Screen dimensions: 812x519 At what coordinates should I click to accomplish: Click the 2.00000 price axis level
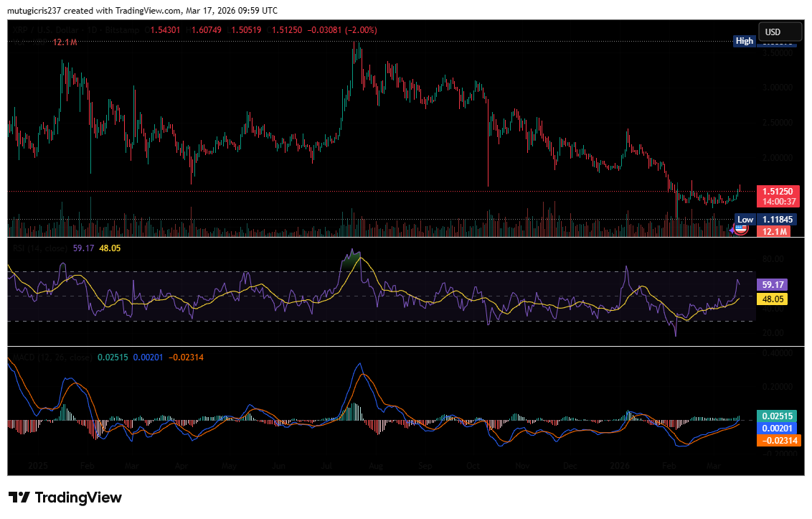point(778,158)
